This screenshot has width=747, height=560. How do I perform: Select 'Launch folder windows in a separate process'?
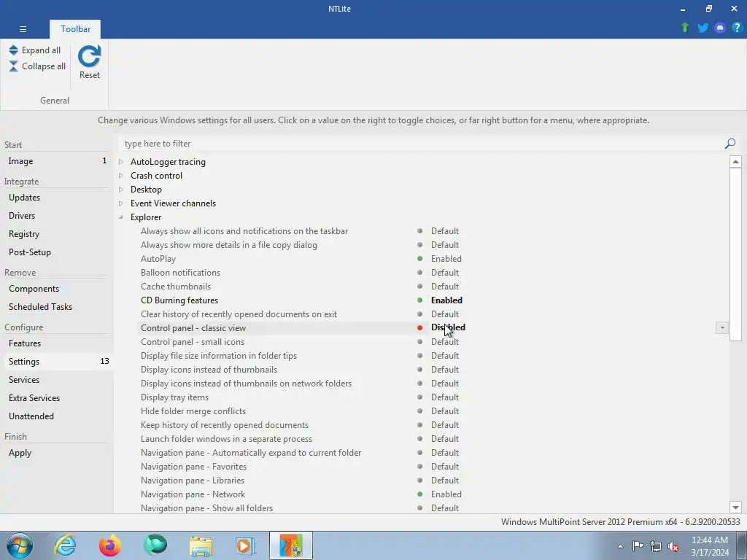[226, 439]
